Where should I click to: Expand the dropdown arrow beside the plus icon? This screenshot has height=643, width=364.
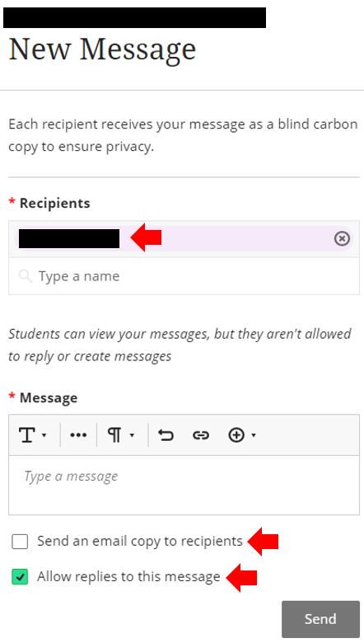pyautogui.click(x=254, y=435)
